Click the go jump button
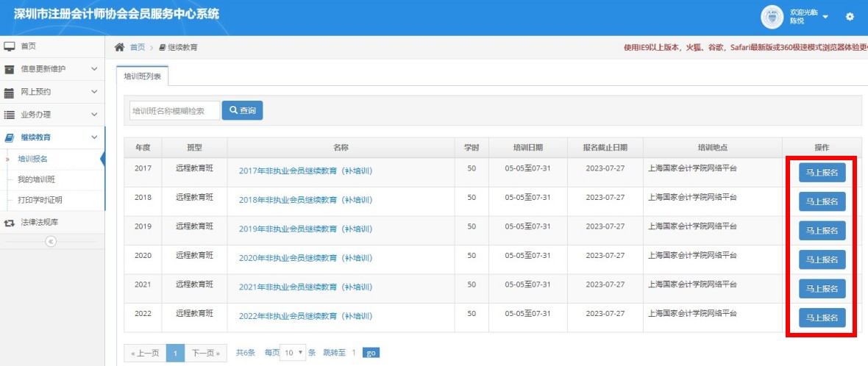Viewport: 868px width, 366px height. coord(371,353)
